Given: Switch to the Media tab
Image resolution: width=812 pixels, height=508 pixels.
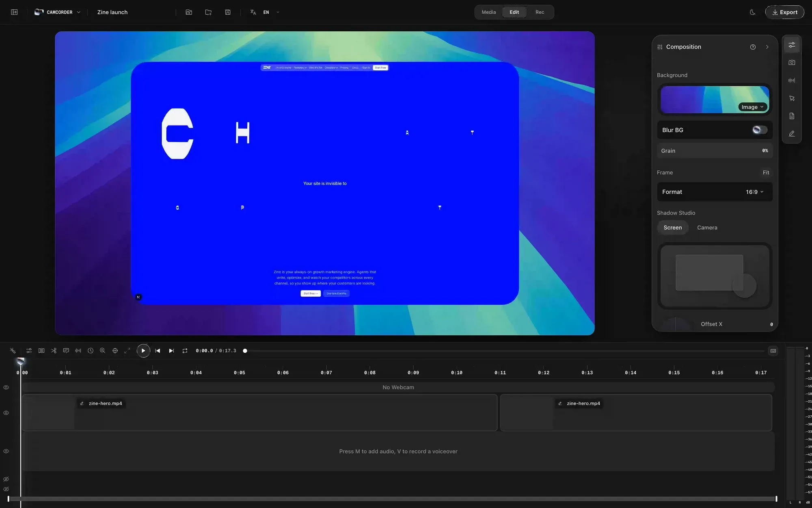Looking at the screenshot, I should [489, 12].
